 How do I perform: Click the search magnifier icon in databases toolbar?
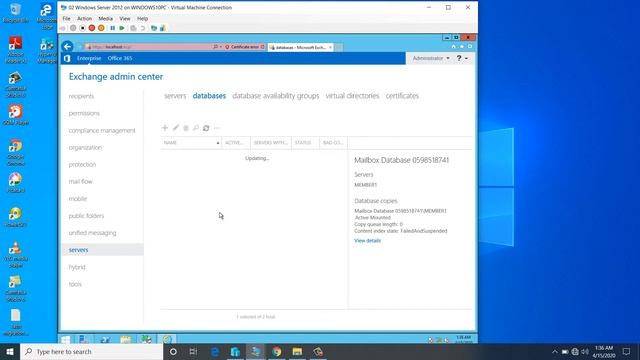click(196, 128)
